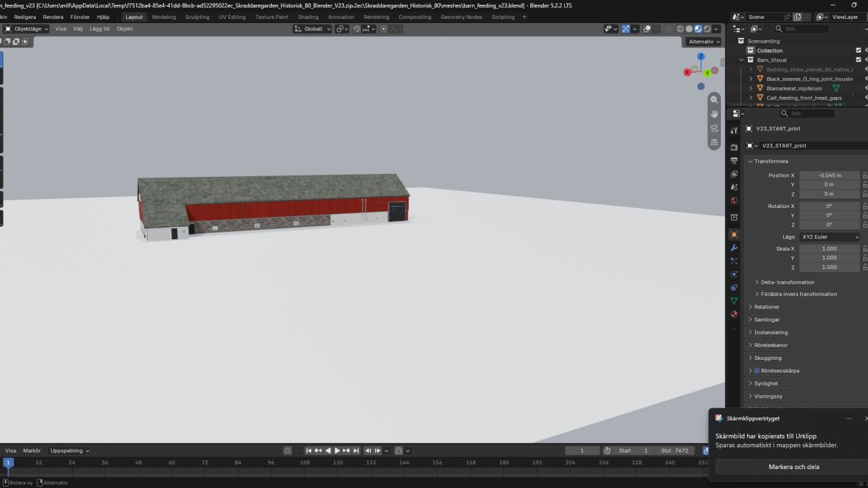
Task: Toggle viewport gizmo display button
Action: (626, 29)
